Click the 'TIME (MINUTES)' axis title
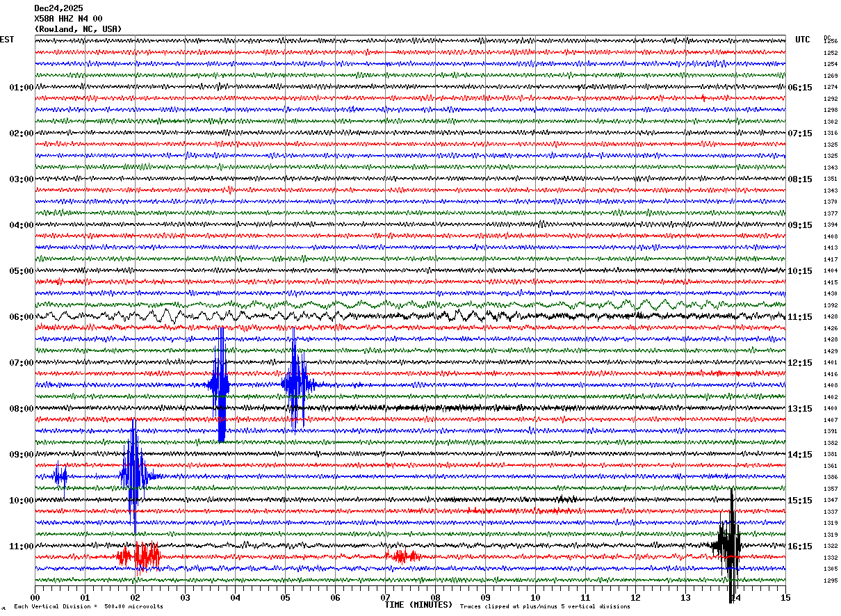The height and width of the screenshot is (616, 841). point(418,605)
